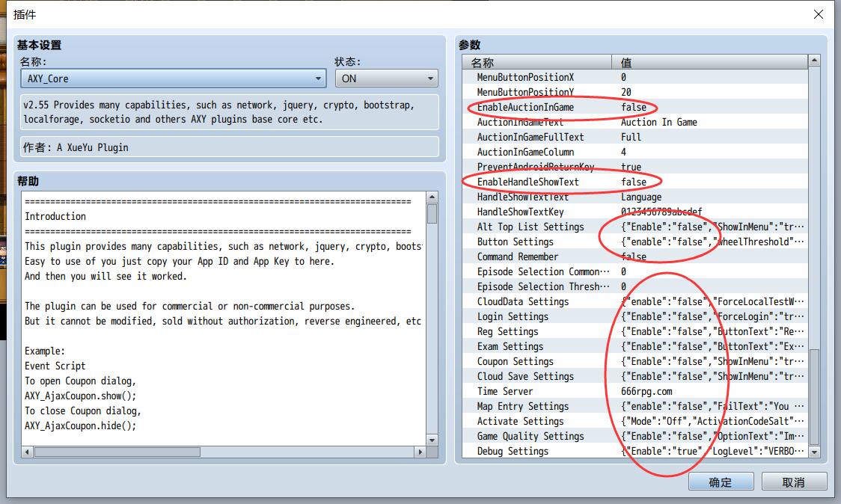Click the parameter list scroll up arrow
This screenshot has width=841, height=504.
pos(814,60)
